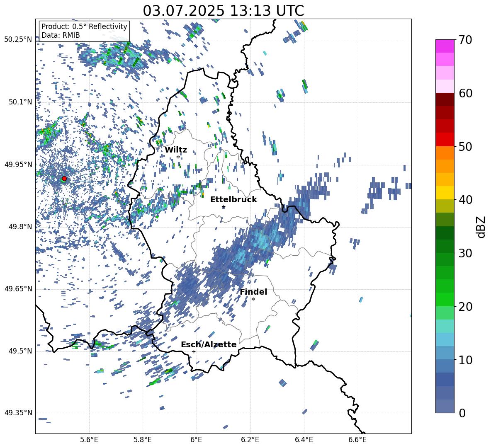Click the Findel city label
Screen dimensions: 491x448
253,292
